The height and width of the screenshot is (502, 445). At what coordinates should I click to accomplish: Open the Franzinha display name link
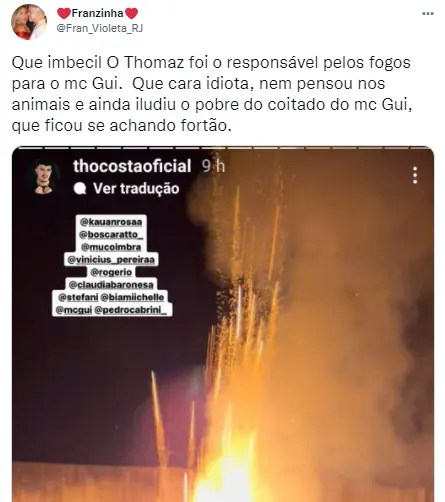coord(97,13)
